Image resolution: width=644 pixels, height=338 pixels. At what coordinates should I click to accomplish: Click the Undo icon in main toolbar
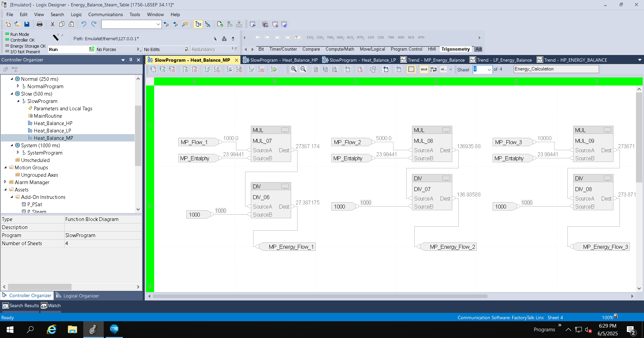click(x=83, y=24)
